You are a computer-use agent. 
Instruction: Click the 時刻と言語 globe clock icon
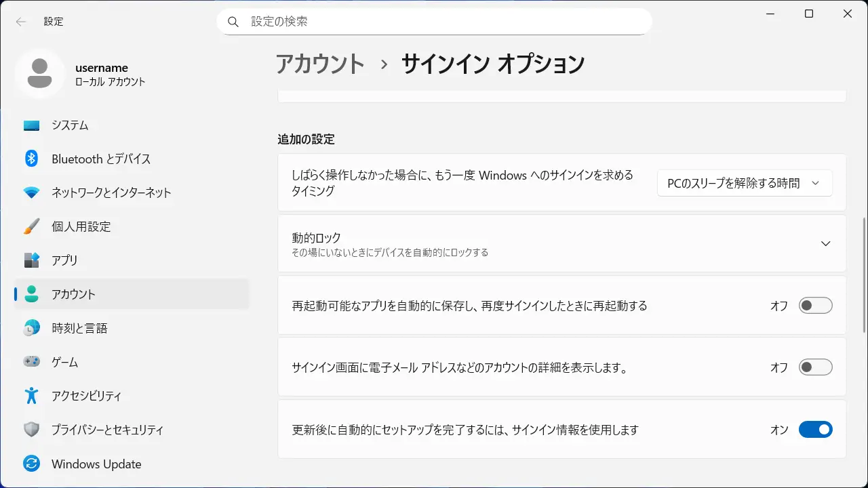31,328
